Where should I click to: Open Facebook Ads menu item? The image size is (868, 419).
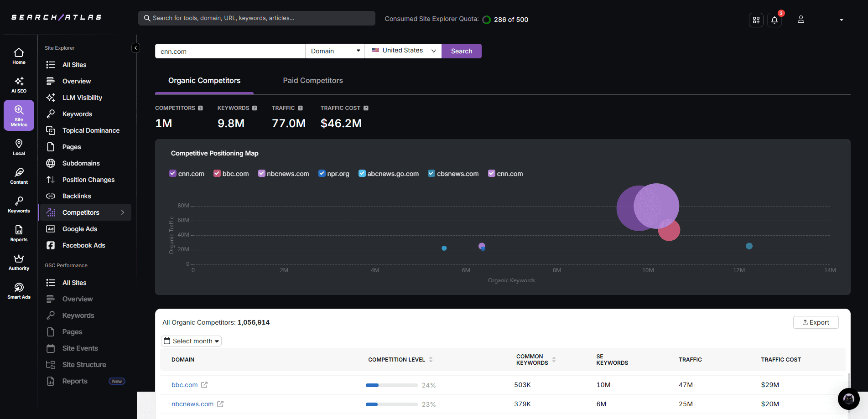click(x=83, y=245)
